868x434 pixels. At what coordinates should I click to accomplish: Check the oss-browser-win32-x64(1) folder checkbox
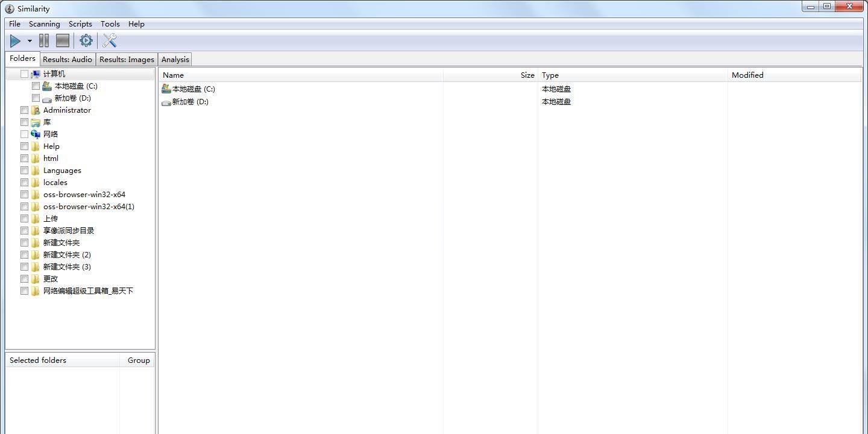(24, 207)
